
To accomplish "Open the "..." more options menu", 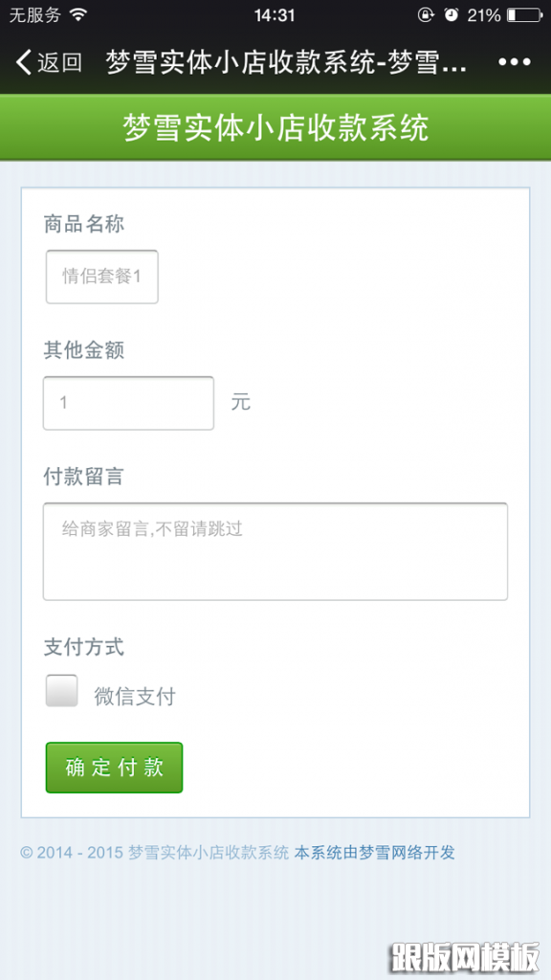I will click(x=515, y=60).
